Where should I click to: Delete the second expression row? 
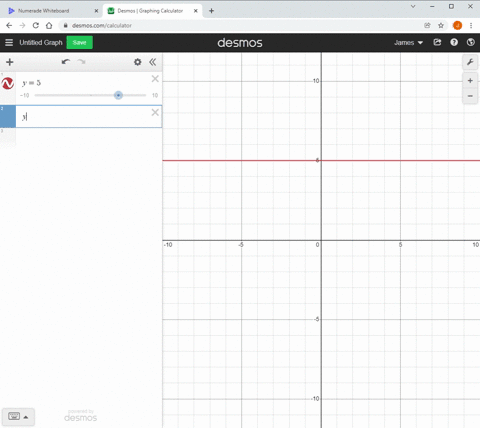pyautogui.click(x=155, y=113)
